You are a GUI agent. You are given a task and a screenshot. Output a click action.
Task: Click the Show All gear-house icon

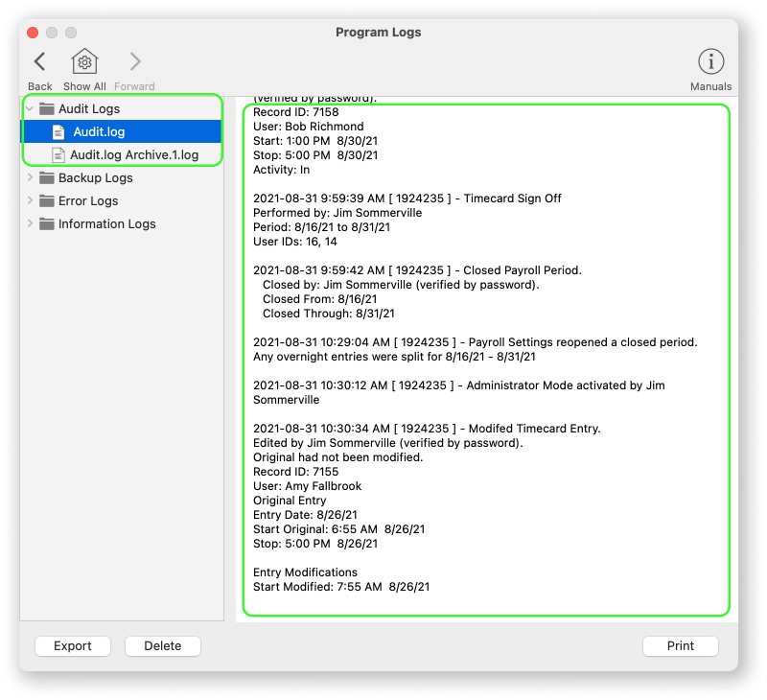pos(84,62)
